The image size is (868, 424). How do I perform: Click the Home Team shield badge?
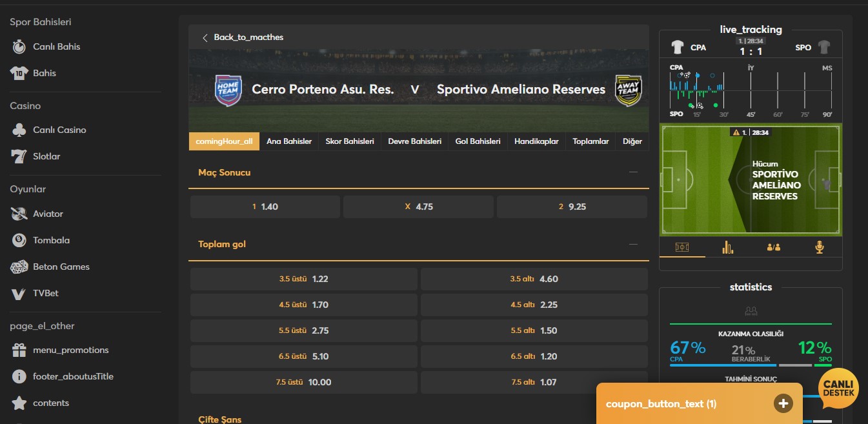click(x=228, y=90)
